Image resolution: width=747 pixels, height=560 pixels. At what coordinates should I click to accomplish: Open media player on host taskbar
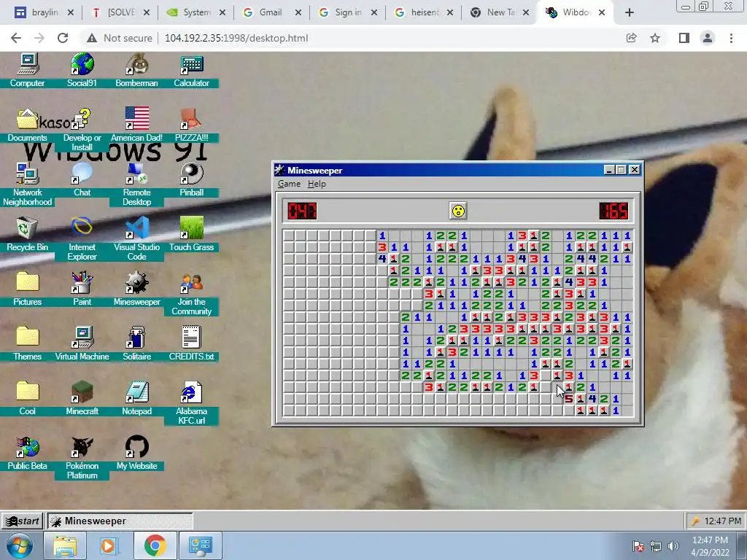109,545
